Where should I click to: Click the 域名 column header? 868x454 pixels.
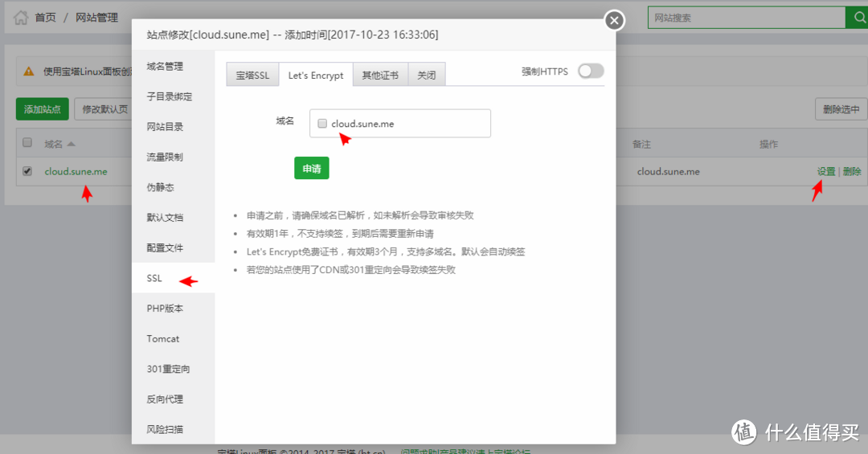click(54, 144)
